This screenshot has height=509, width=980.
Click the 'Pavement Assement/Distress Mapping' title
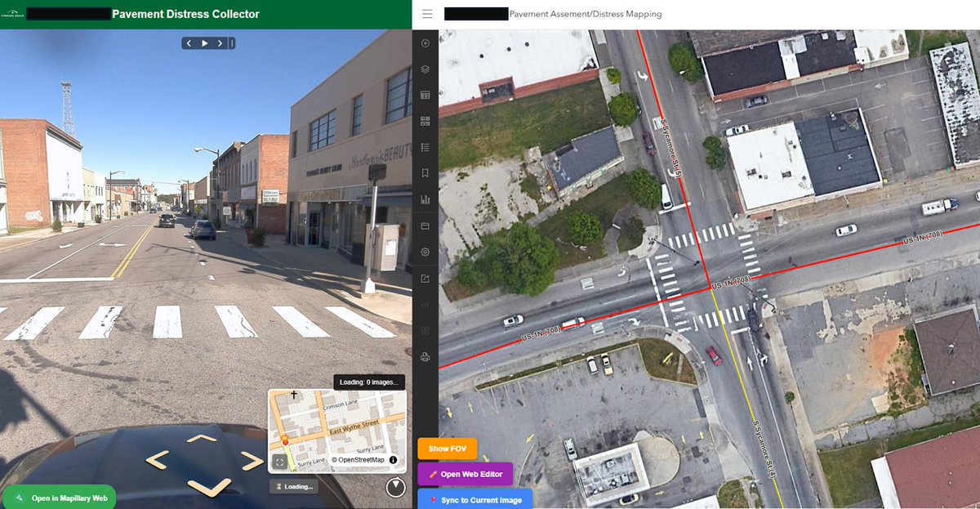tap(586, 14)
